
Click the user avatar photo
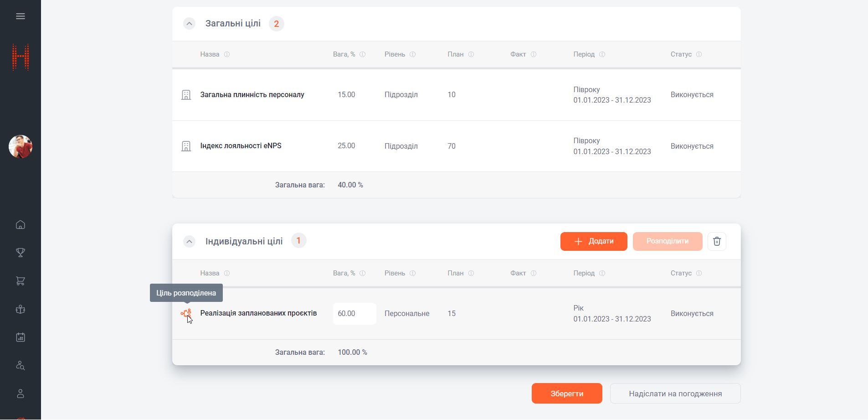point(21,147)
